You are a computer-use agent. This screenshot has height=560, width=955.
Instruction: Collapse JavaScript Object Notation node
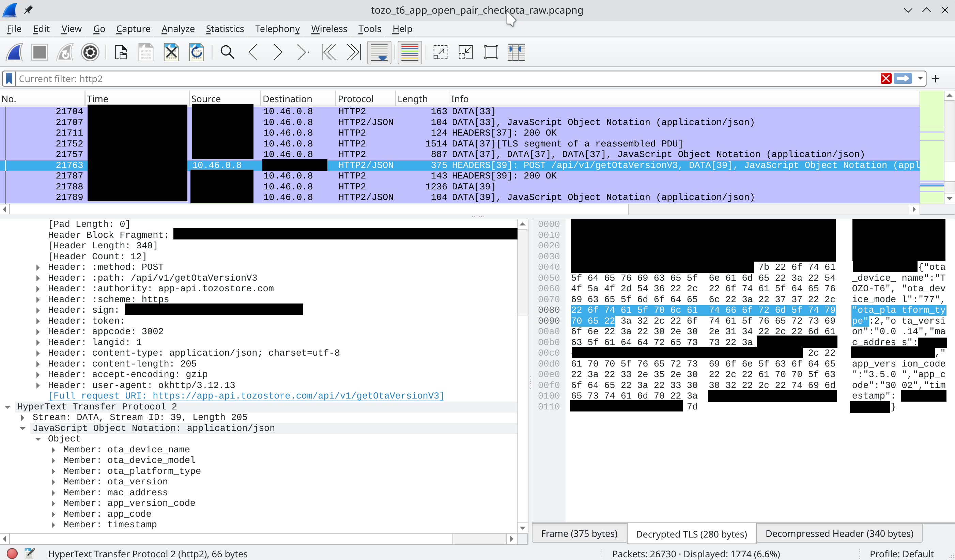22,428
